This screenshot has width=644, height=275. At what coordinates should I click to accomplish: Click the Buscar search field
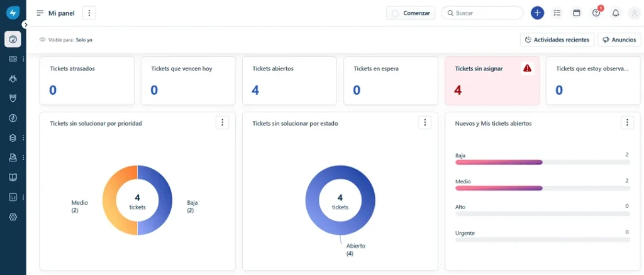pyautogui.click(x=482, y=13)
